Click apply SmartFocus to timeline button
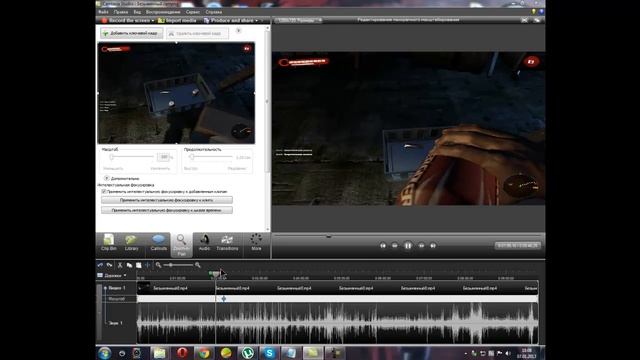 [167, 210]
